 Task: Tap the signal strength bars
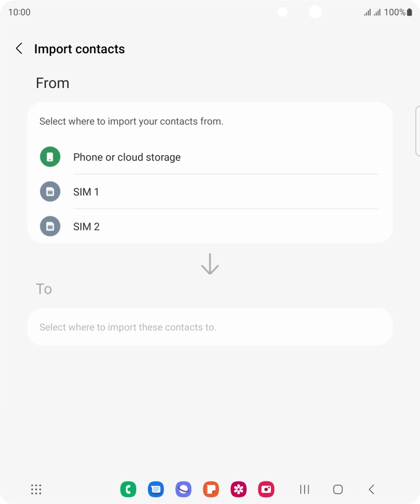372,12
